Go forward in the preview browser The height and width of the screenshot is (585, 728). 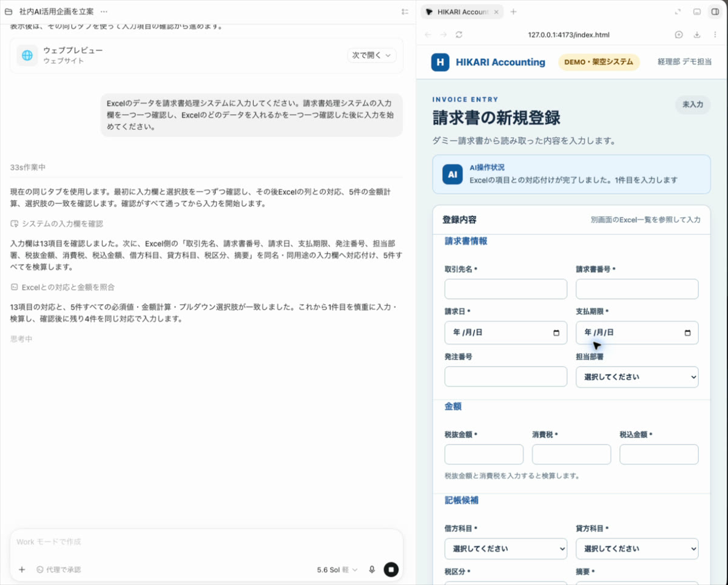(443, 35)
